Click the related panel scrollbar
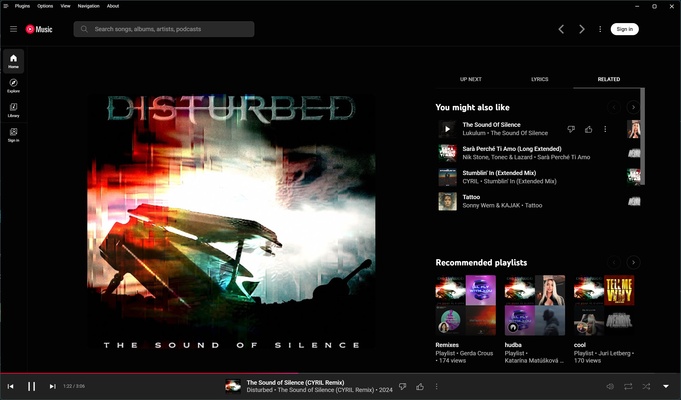The image size is (681, 400). (642, 137)
